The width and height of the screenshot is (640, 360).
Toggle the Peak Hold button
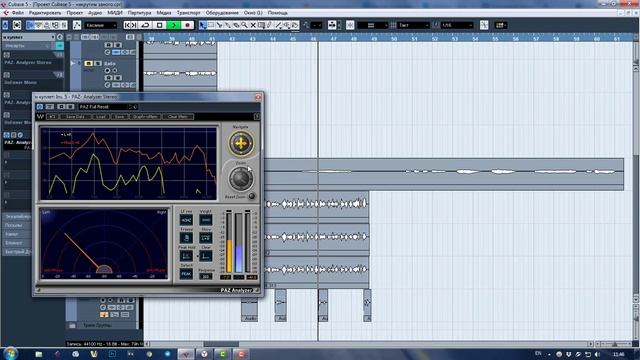click(186, 256)
